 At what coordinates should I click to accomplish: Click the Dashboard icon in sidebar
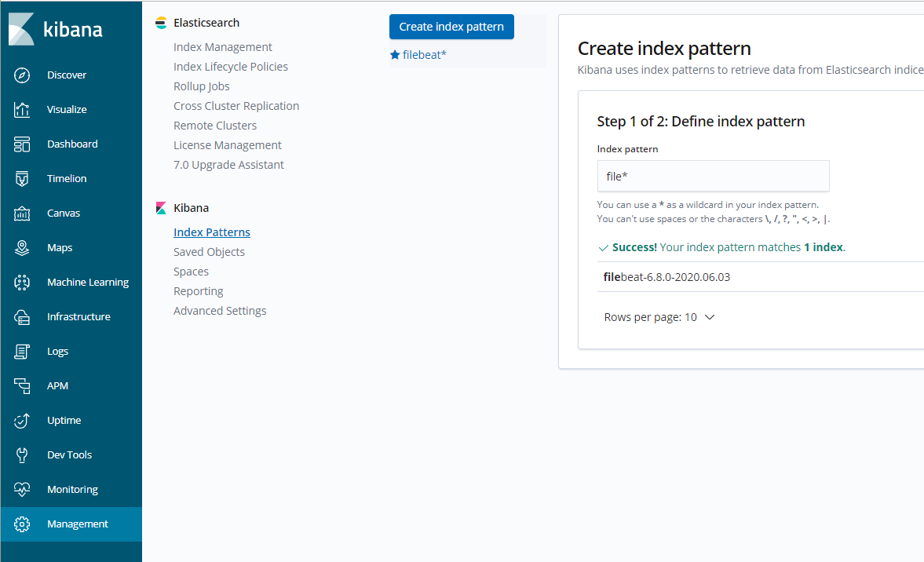pos(22,144)
